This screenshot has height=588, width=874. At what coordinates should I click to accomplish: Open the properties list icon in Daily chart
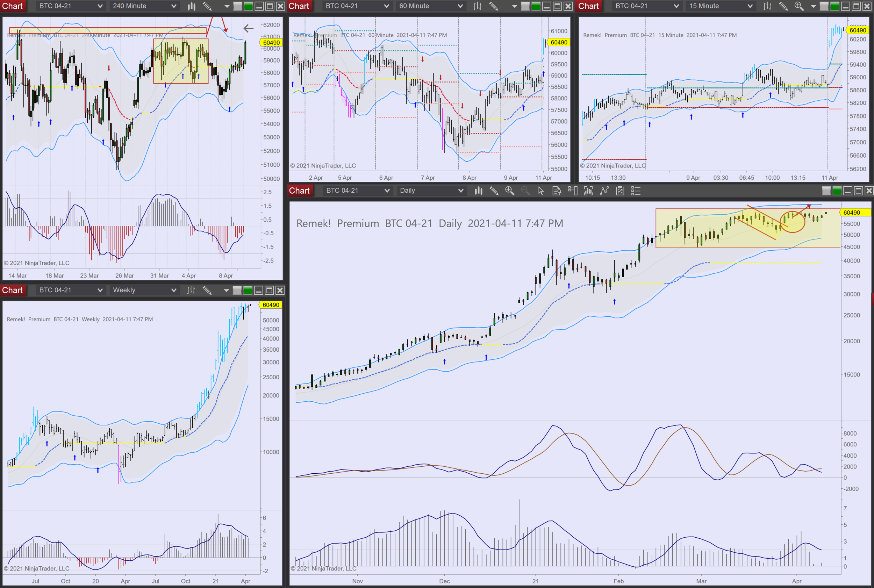636,191
